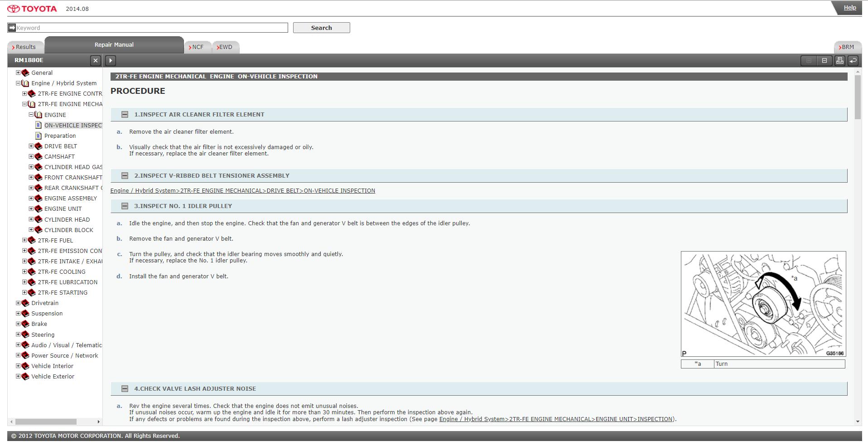Viewport: 868px width, 446px height.
Task: Collapse section 2 Inspect V-Ribbed Belt Tensioner
Action: pos(125,176)
